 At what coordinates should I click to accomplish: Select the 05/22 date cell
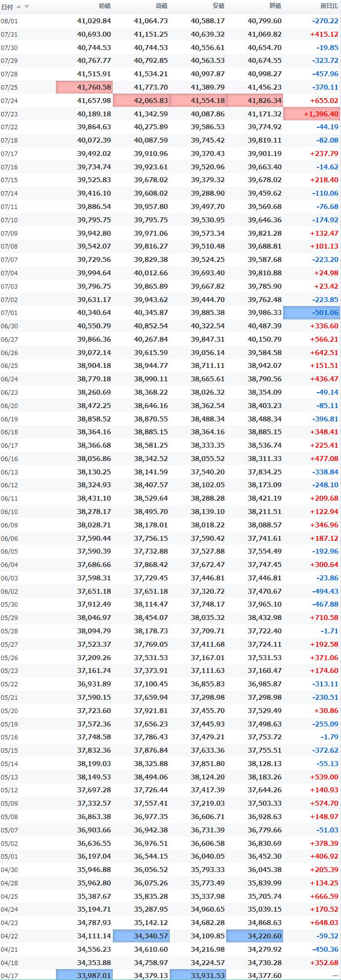[9, 684]
